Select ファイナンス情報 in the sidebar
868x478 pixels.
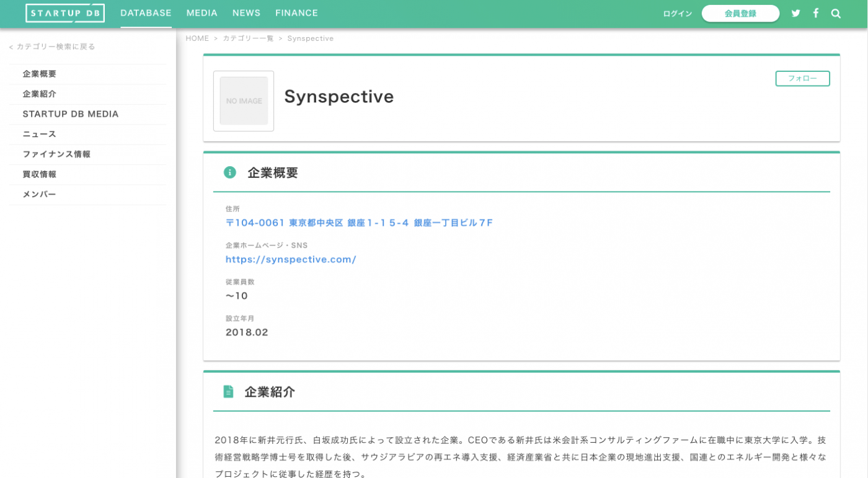point(88,154)
